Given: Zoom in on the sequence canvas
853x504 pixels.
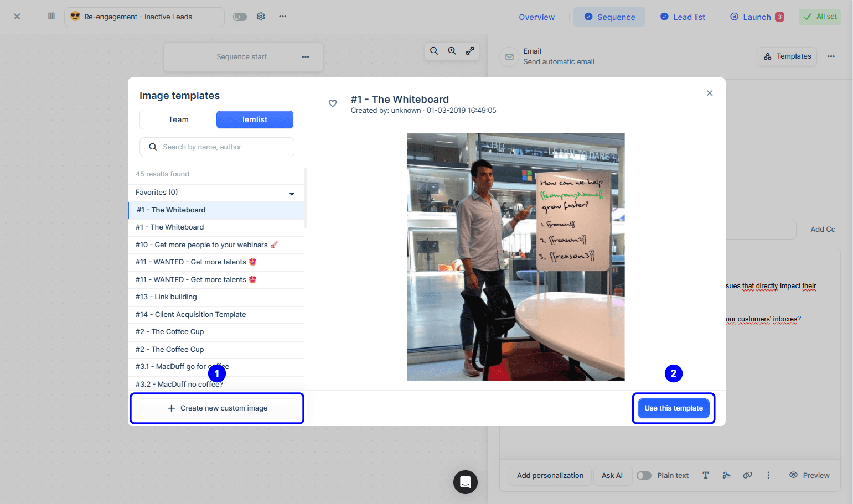Looking at the screenshot, I should [x=452, y=51].
